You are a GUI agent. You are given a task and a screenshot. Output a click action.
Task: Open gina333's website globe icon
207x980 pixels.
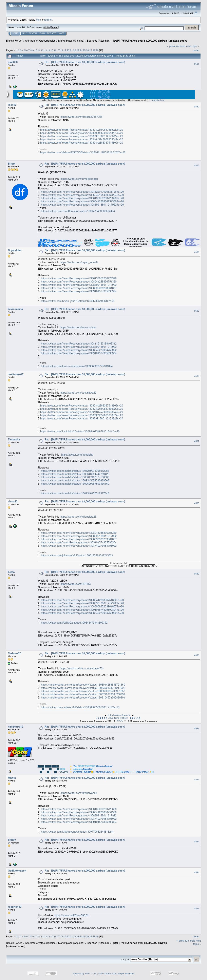click(x=15, y=87)
